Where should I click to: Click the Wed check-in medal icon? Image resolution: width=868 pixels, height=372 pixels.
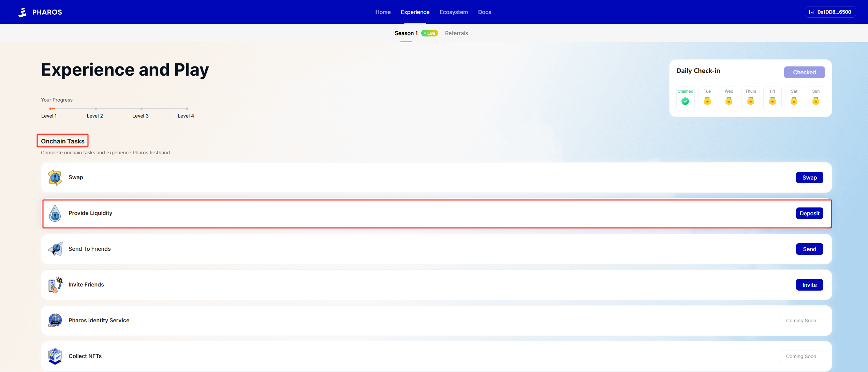(x=729, y=101)
